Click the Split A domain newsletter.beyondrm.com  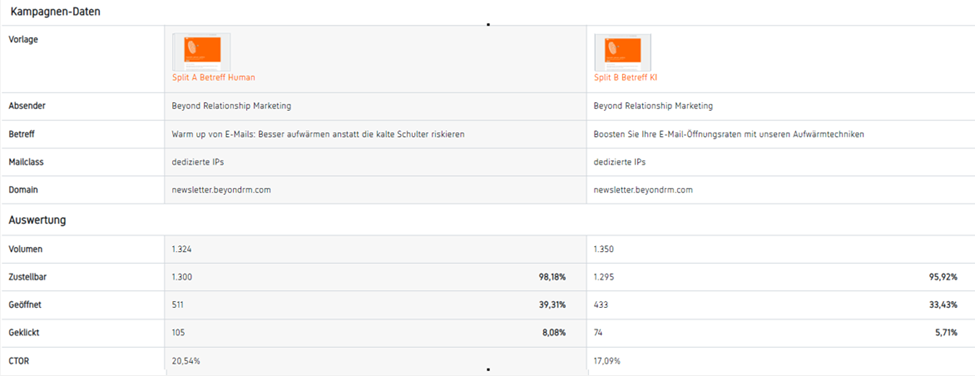click(221, 190)
